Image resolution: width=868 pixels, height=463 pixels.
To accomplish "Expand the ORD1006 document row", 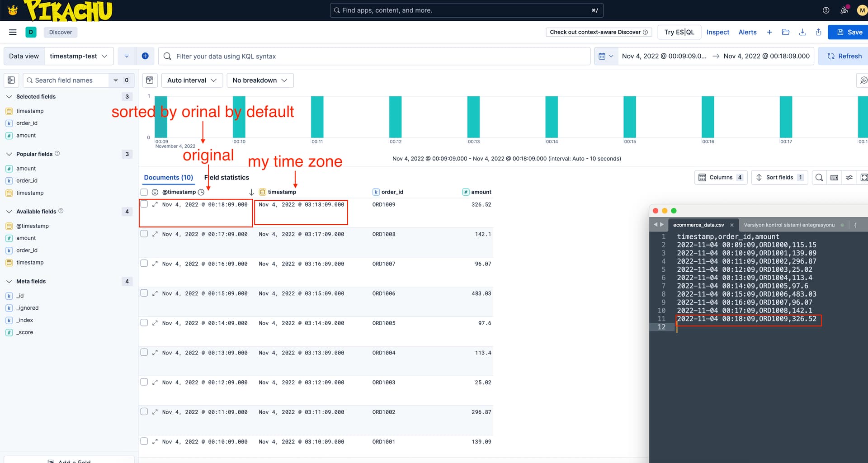I will point(155,293).
